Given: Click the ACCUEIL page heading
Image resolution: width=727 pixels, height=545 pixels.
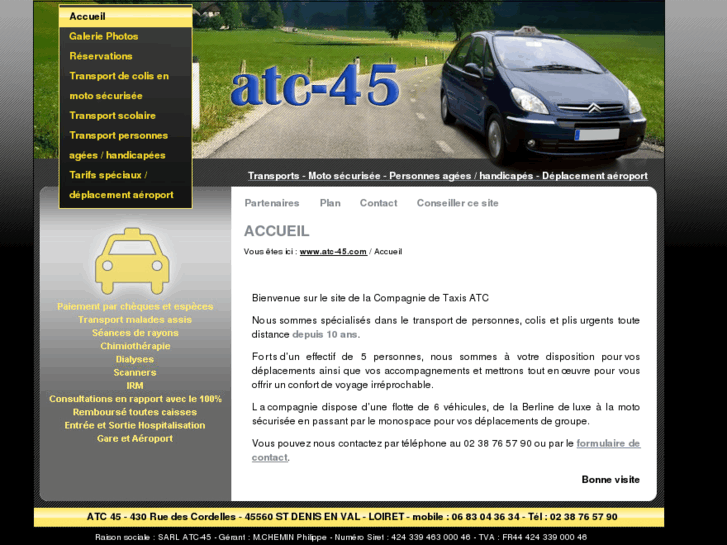Looking at the screenshot, I should tap(276, 231).
